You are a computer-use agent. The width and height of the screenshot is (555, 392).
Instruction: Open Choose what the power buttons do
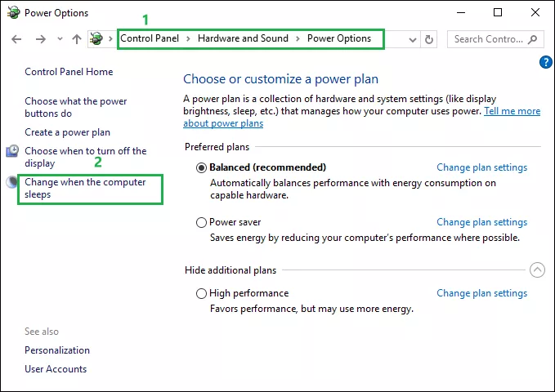point(75,107)
